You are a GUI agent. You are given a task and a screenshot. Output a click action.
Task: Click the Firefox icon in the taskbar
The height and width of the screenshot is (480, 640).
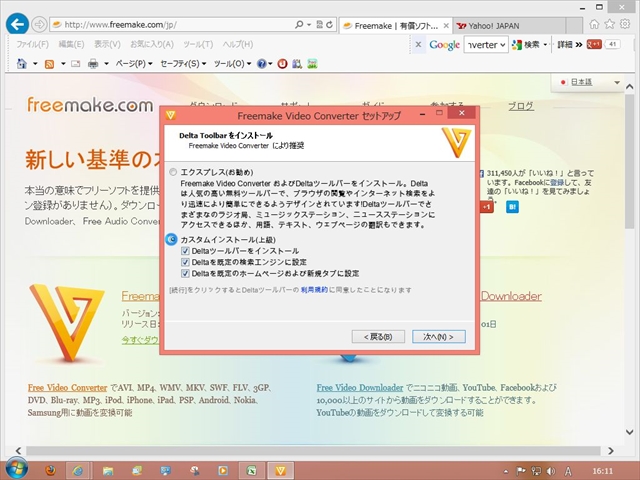click(x=51, y=469)
